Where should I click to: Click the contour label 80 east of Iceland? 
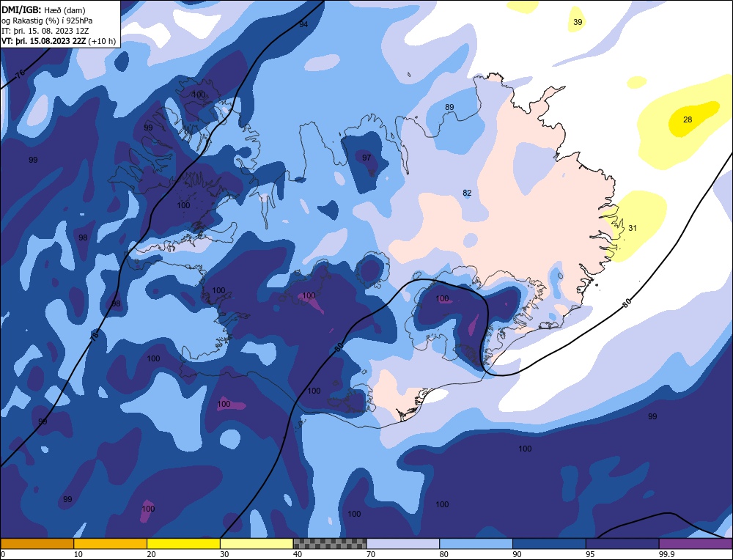click(627, 303)
